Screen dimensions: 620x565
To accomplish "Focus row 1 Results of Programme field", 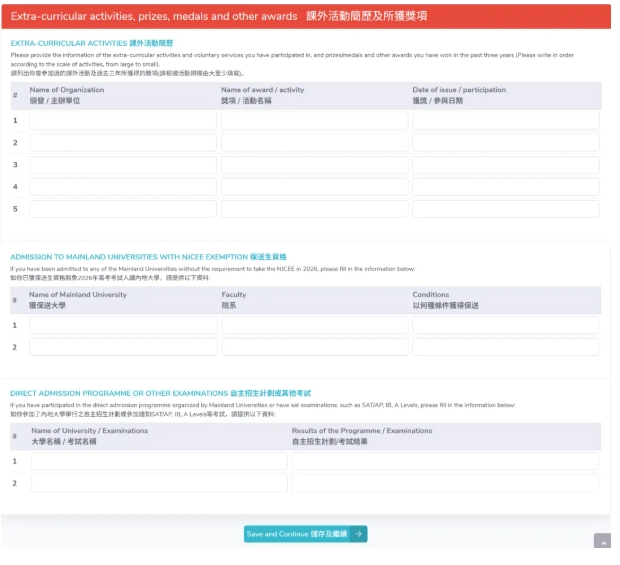I will coord(445,461).
